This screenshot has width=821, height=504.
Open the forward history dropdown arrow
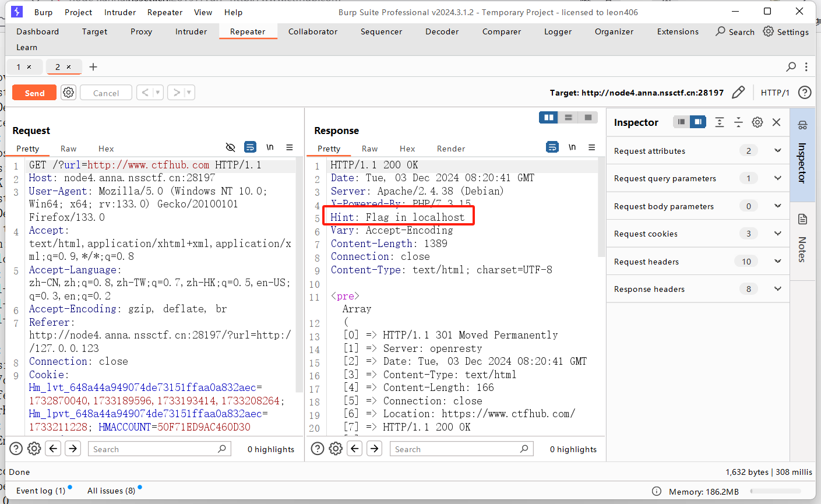[189, 92]
